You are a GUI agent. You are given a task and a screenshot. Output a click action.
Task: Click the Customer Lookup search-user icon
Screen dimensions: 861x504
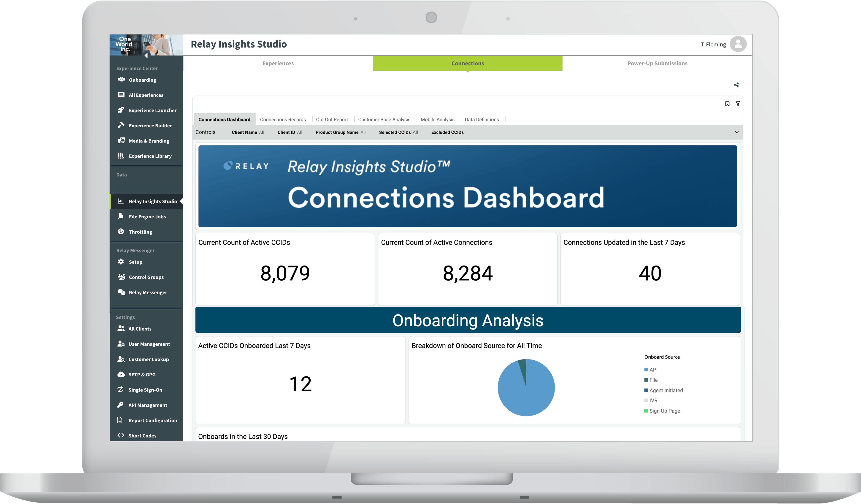pos(121,359)
